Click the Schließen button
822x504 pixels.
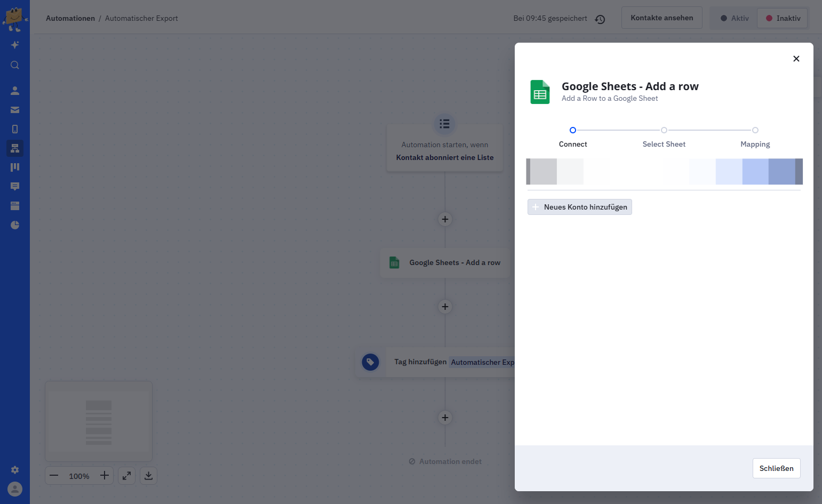(776, 468)
